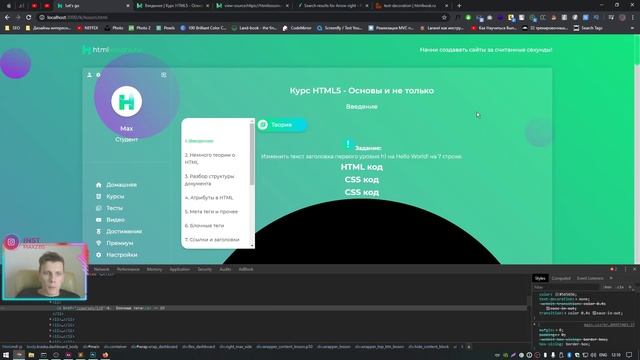Screen dimensions: 640x360
Task: Click the Курс HTML5 course title heading
Action: coord(362,91)
